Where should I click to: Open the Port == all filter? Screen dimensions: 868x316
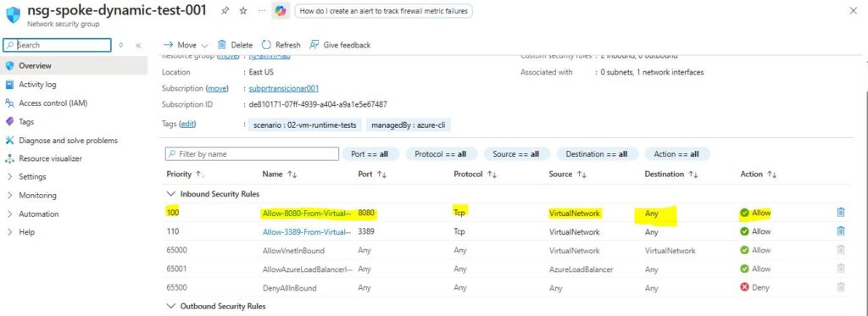click(370, 154)
